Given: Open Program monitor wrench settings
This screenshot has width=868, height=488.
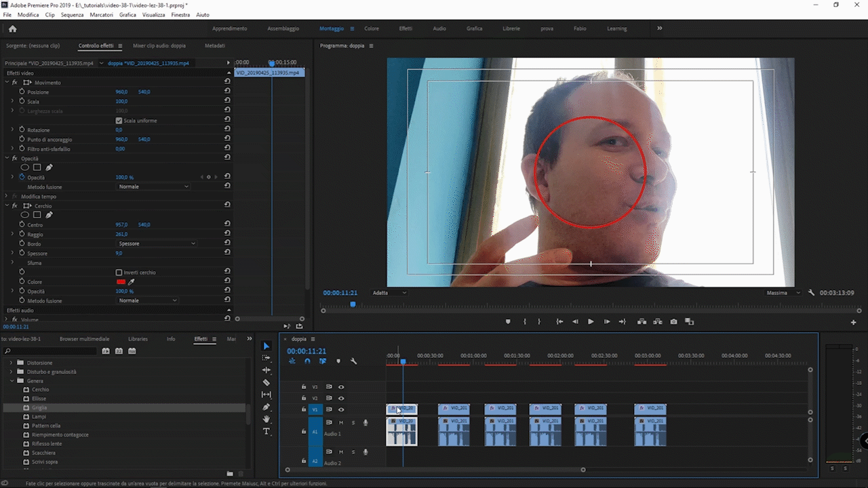Looking at the screenshot, I should 811,293.
